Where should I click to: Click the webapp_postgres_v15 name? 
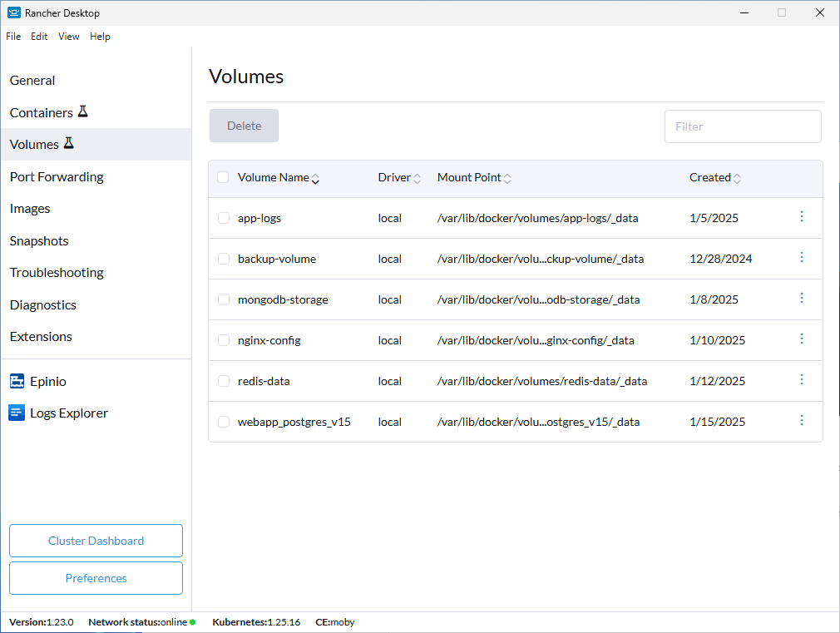coord(294,422)
